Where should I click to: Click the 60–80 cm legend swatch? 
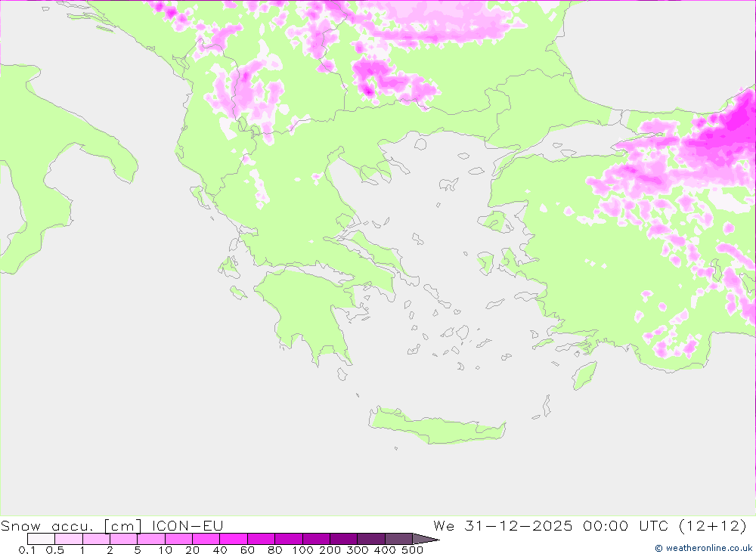(262, 539)
